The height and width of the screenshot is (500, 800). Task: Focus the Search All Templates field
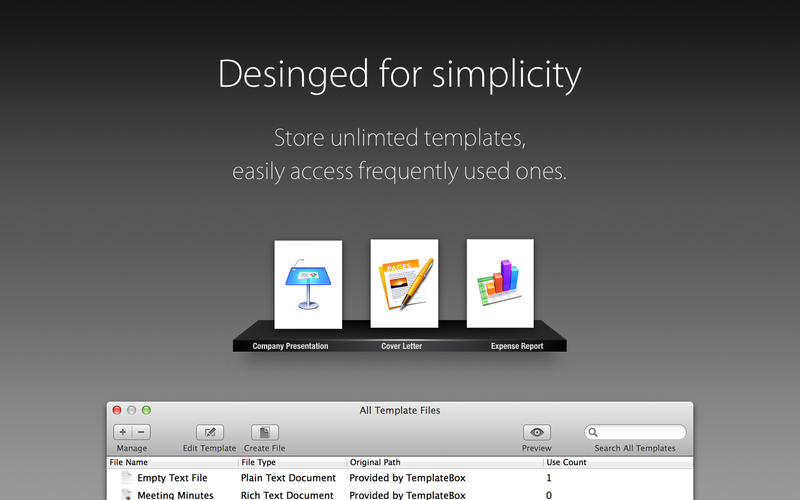(635, 432)
